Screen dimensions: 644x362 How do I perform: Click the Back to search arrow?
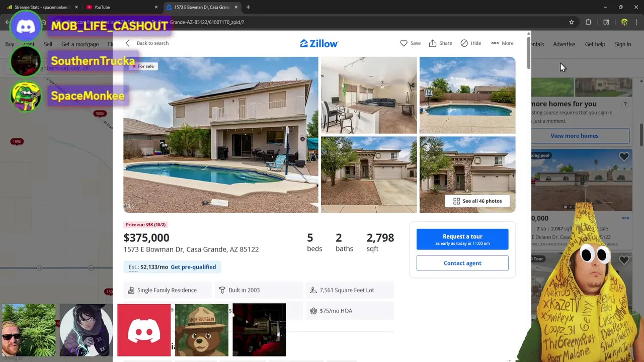[x=128, y=43]
